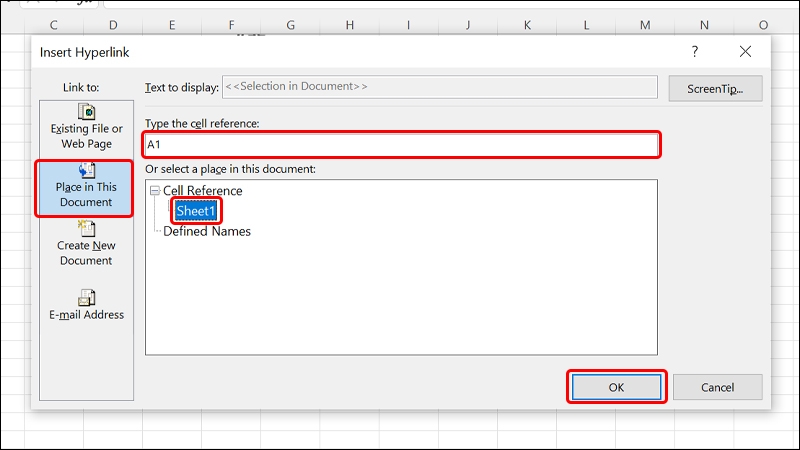Select column M header in spreadsheet

(x=645, y=25)
